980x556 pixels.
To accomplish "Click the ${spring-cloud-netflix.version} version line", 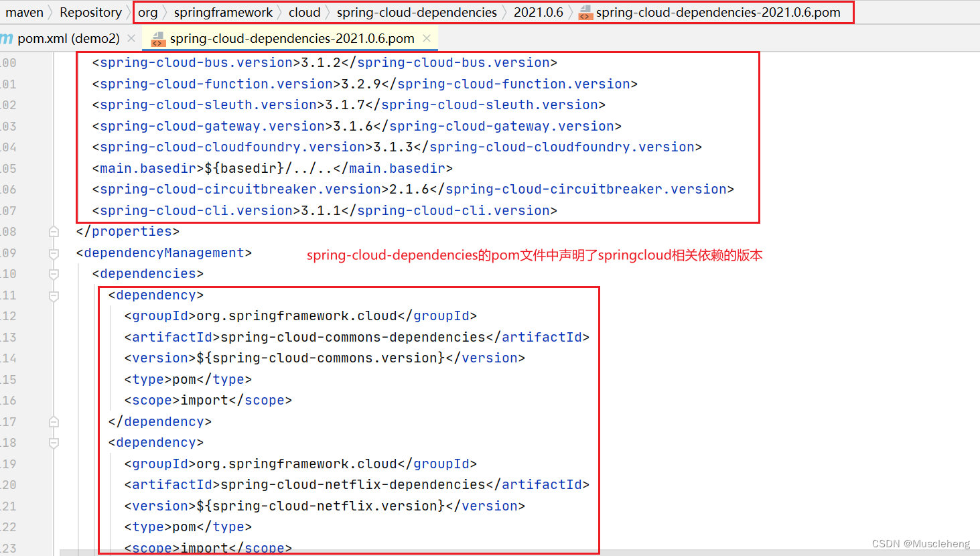I will [324, 506].
